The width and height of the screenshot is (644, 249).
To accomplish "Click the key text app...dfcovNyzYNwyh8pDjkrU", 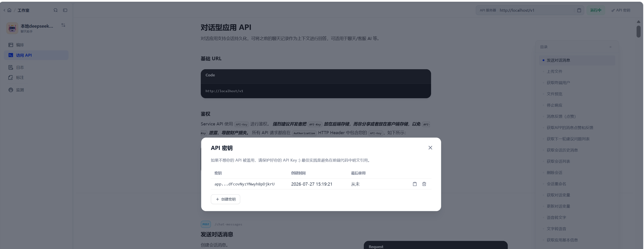I will click(244, 184).
